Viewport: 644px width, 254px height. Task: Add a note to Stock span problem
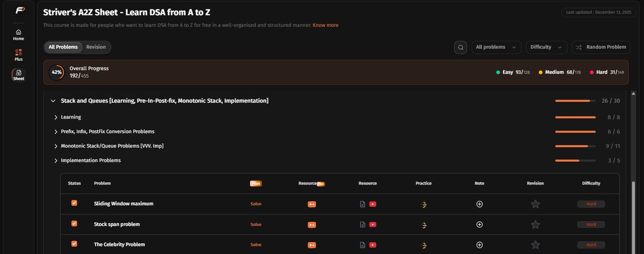click(x=479, y=225)
